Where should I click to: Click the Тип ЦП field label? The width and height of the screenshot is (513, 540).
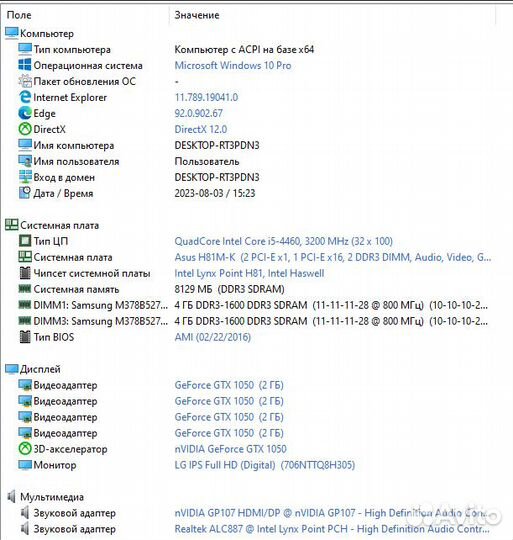(x=51, y=241)
